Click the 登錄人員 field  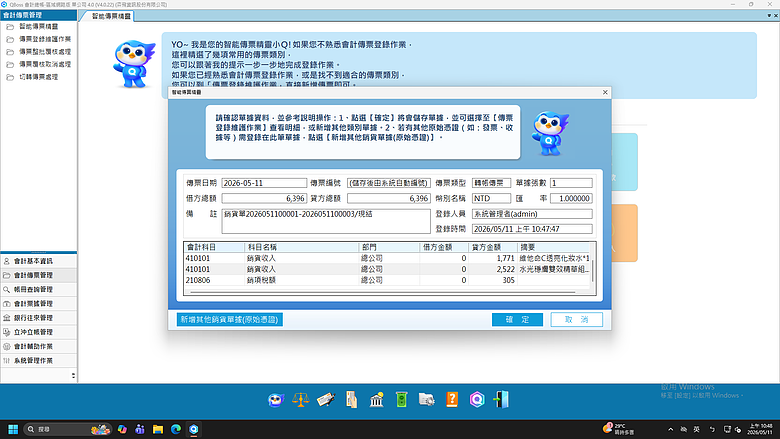pos(532,214)
